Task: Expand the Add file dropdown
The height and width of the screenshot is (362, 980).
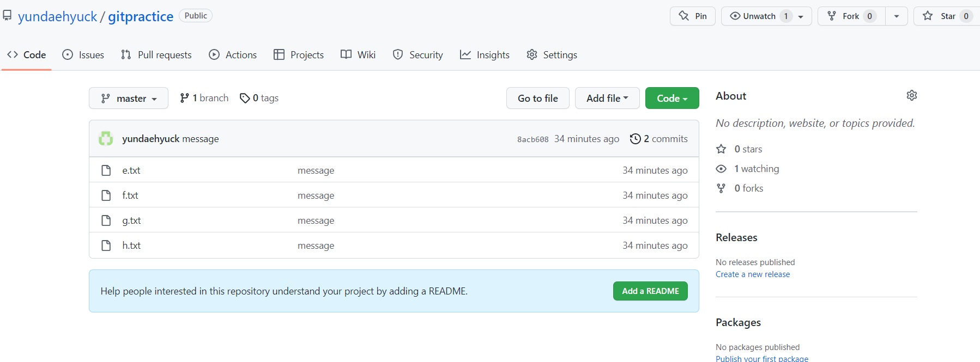Action: click(x=607, y=98)
